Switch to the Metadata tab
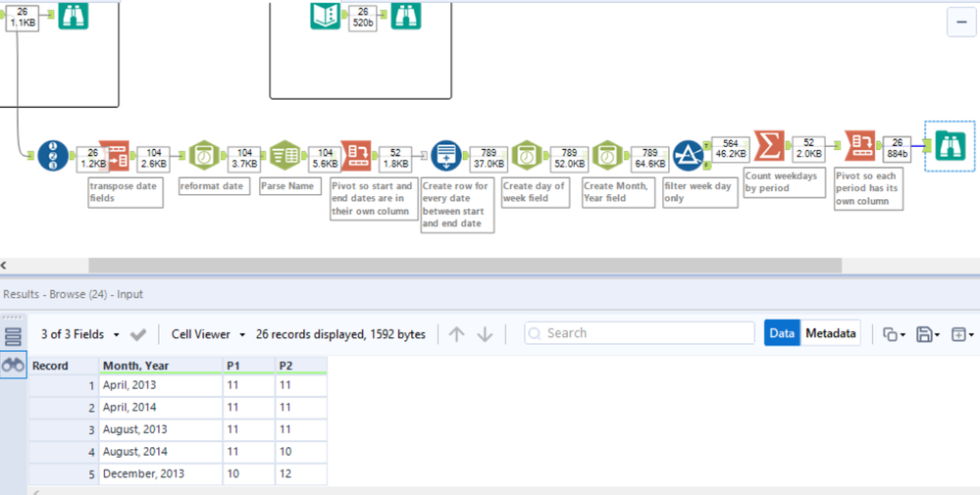This screenshot has height=495, width=980. pos(831,333)
